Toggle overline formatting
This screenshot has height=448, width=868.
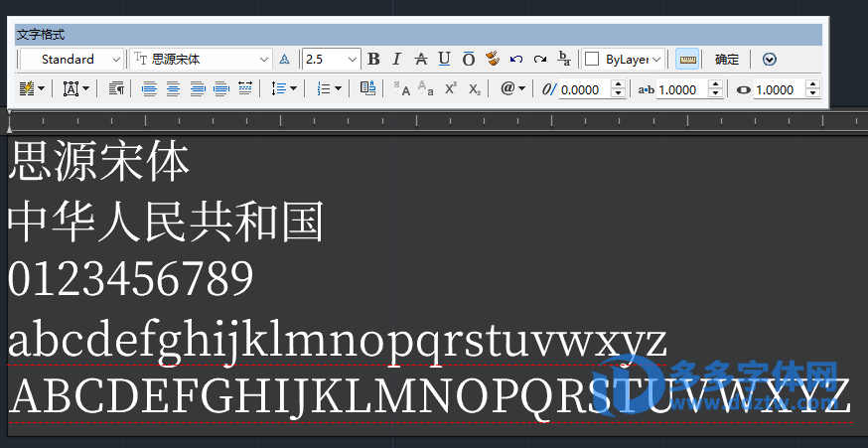(469, 60)
